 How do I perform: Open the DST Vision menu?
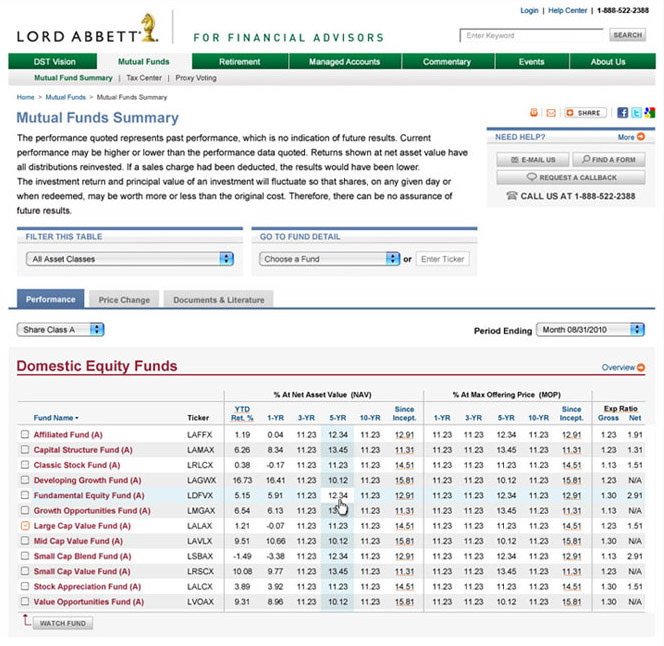(x=53, y=61)
